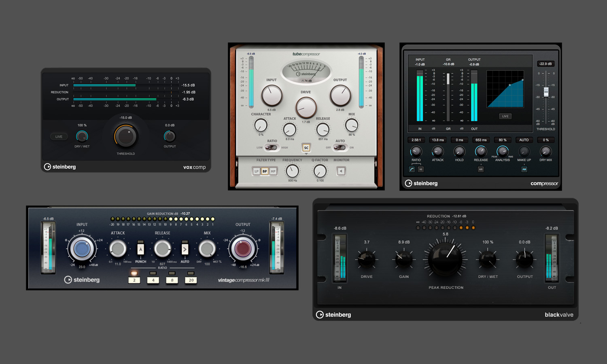Adjust the blue Input knob in Vintage Compressor

tap(82, 249)
